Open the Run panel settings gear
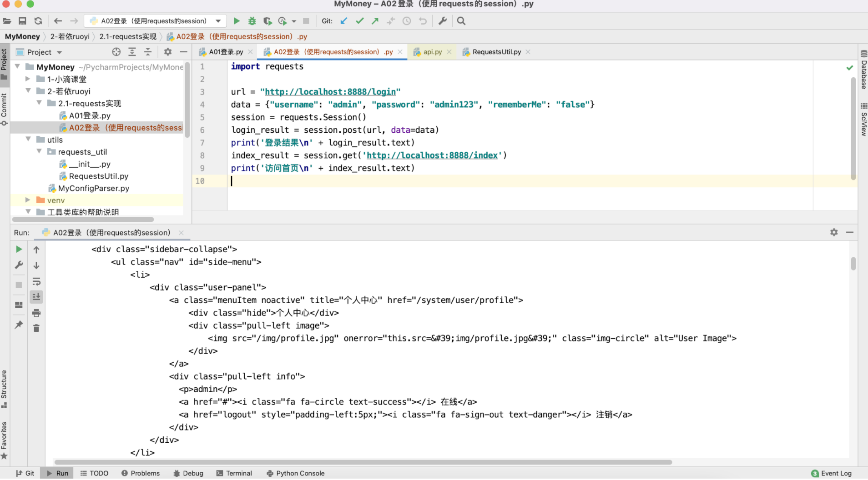 click(x=834, y=232)
